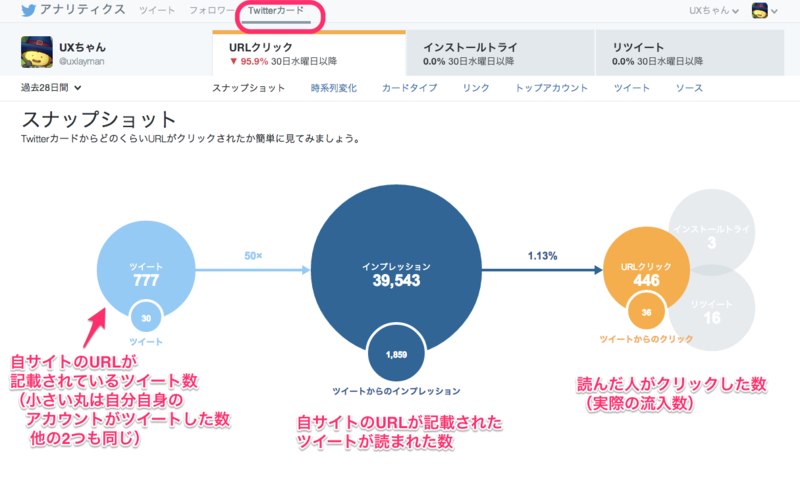The width and height of the screenshot is (800, 498).
Task: Click the ツイートからのインプレッション caption
Action: 396,391
